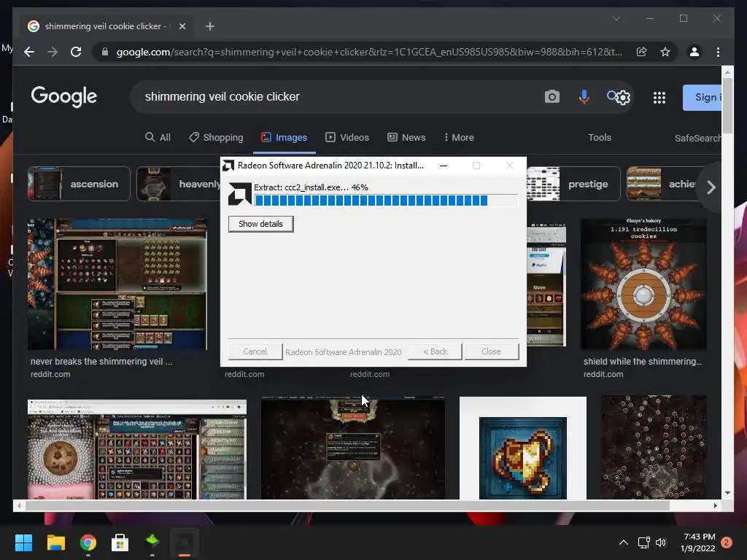Open the Tools filter options
Viewport: 747px width, 560px height.
[600, 137]
